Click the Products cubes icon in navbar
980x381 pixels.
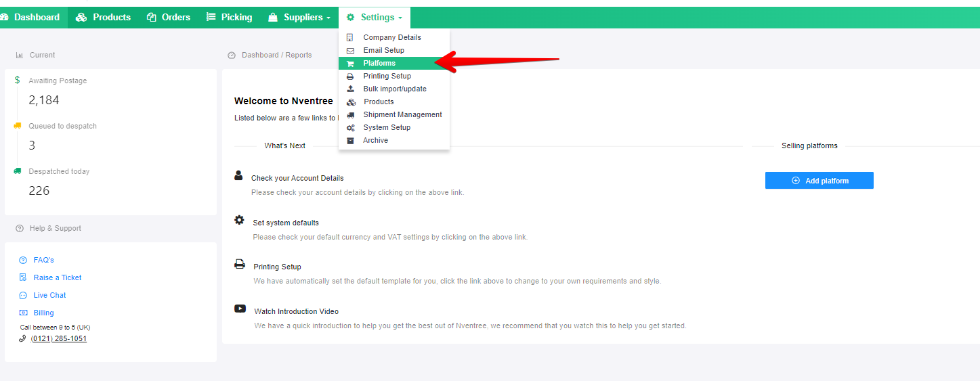(x=81, y=18)
